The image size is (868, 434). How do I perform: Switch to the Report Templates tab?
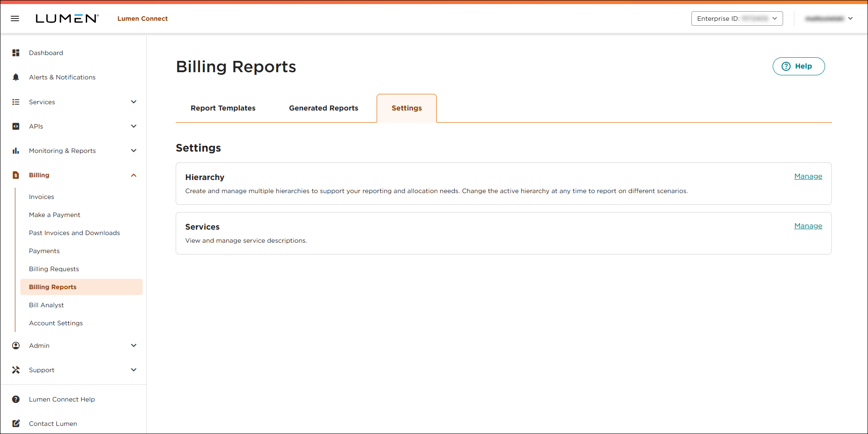[x=223, y=108]
